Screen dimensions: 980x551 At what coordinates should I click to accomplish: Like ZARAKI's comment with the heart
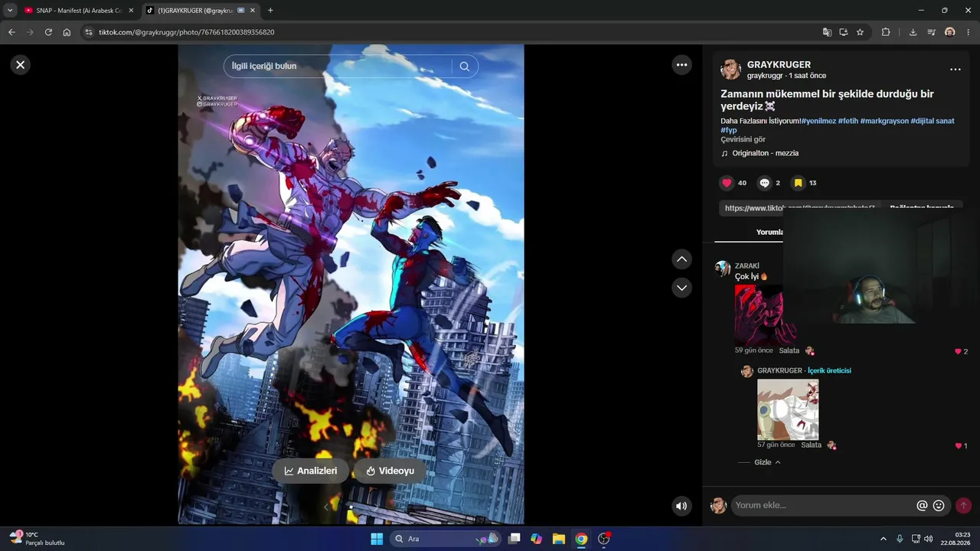pyautogui.click(x=958, y=351)
